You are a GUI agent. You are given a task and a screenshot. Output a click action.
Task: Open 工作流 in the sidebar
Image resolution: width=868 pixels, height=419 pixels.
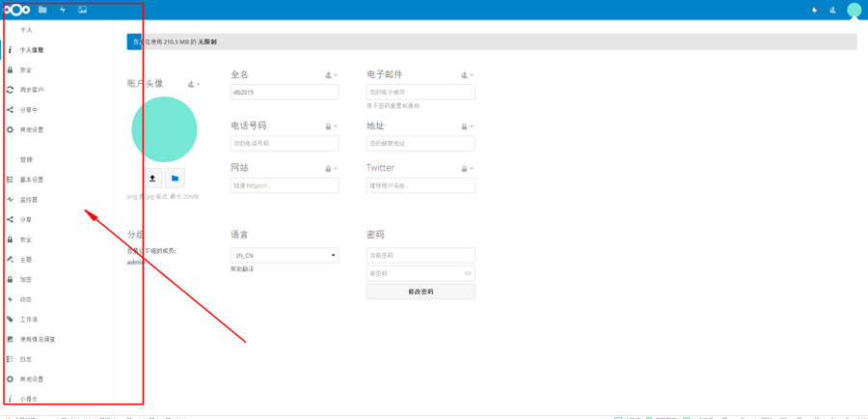coord(28,320)
